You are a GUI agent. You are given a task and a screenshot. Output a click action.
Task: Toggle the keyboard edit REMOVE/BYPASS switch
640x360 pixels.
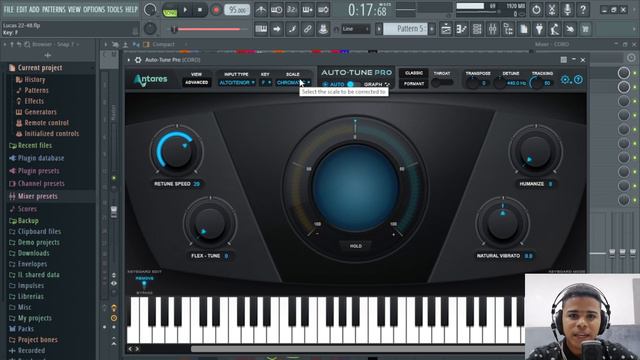click(144, 284)
